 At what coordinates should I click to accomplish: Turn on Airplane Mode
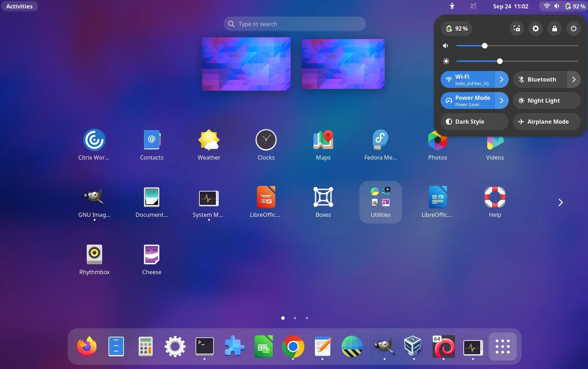click(546, 122)
